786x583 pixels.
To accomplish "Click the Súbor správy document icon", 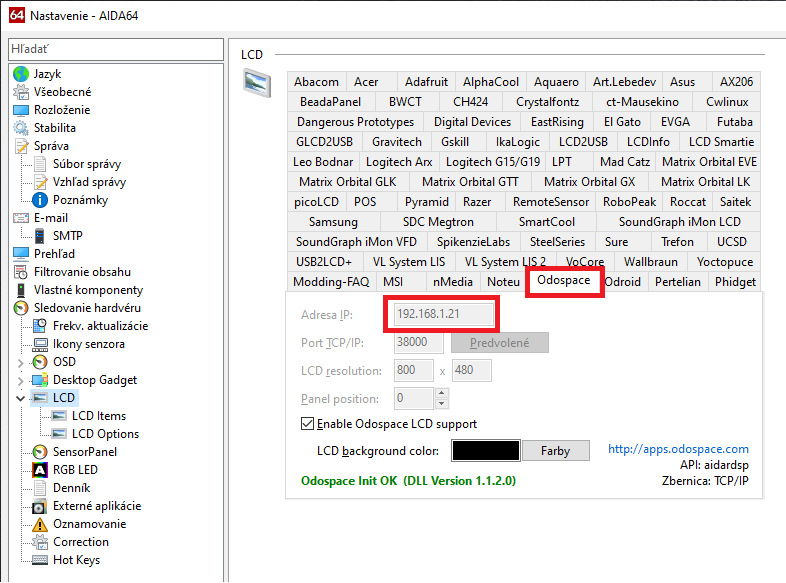I will pyautogui.click(x=40, y=164).
